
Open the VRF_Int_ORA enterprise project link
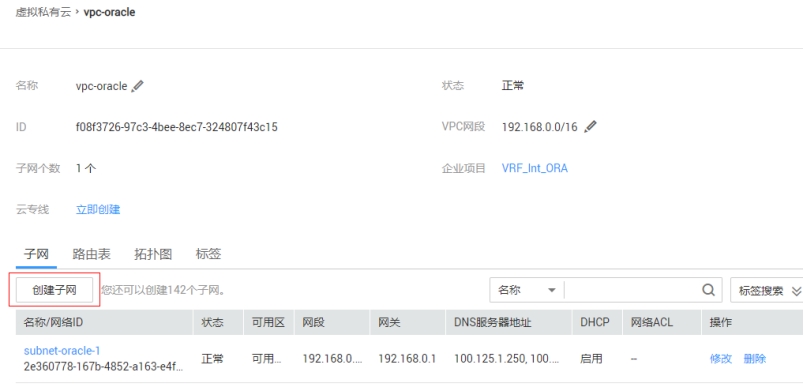click(534, 168)
